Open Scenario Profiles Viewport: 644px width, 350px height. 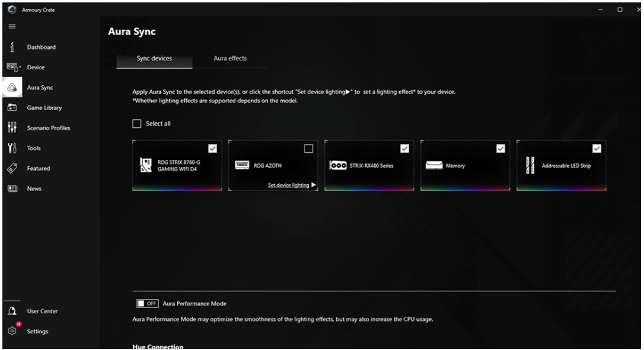49,128
